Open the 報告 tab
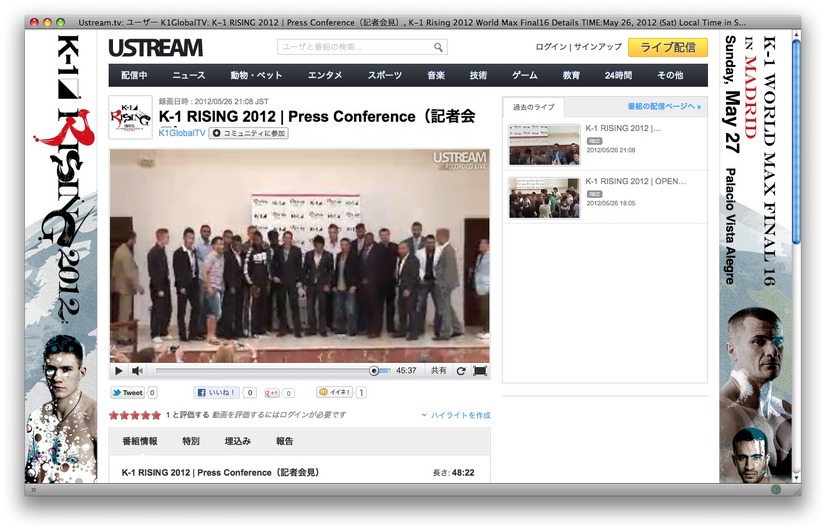Viewport: 826px width, 530px height. (x=284, y=441)
